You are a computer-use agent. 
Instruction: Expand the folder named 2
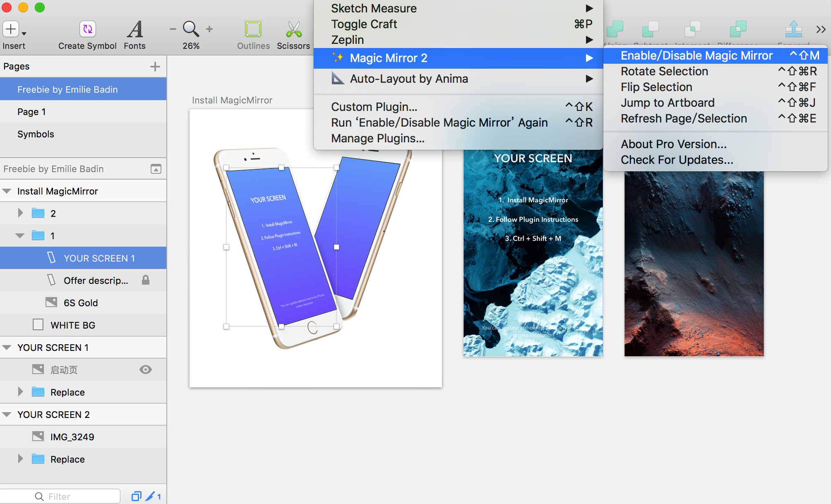[20, 213]
